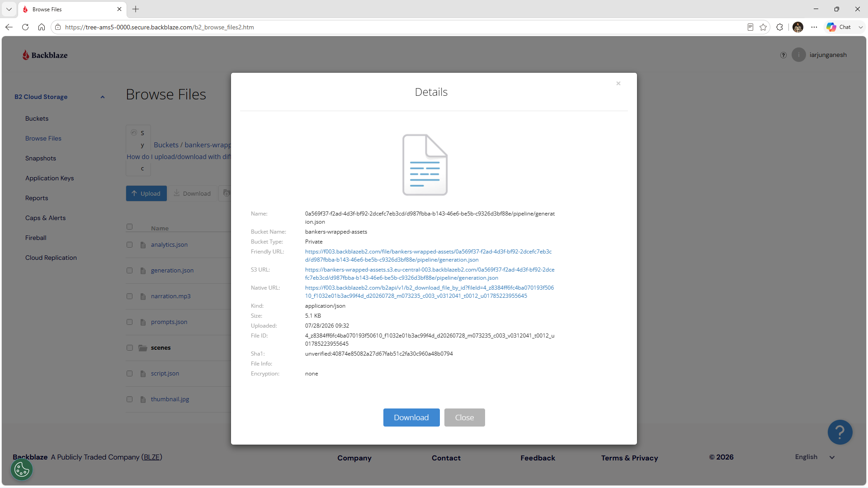Check the script.json checkbox

tap(129, 374)
